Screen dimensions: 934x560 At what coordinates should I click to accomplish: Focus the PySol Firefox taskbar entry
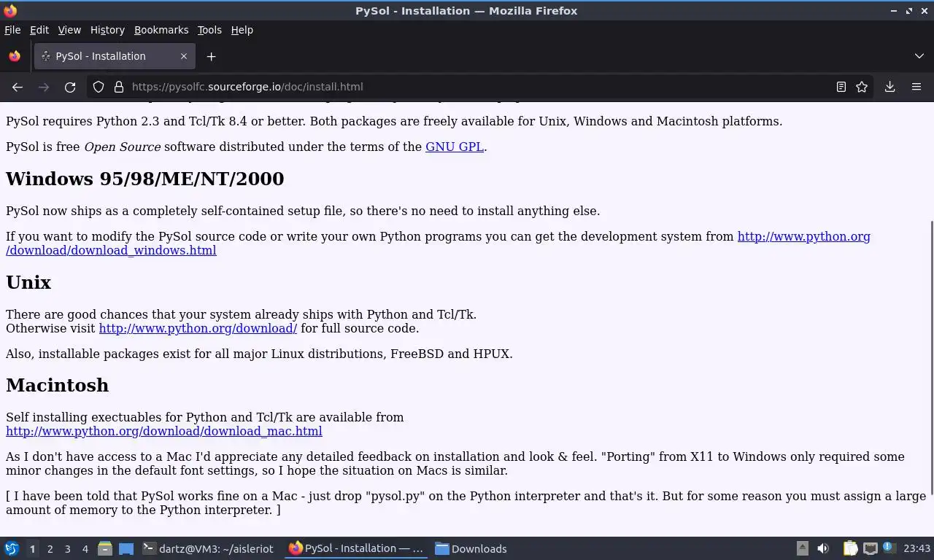point(357,548)
